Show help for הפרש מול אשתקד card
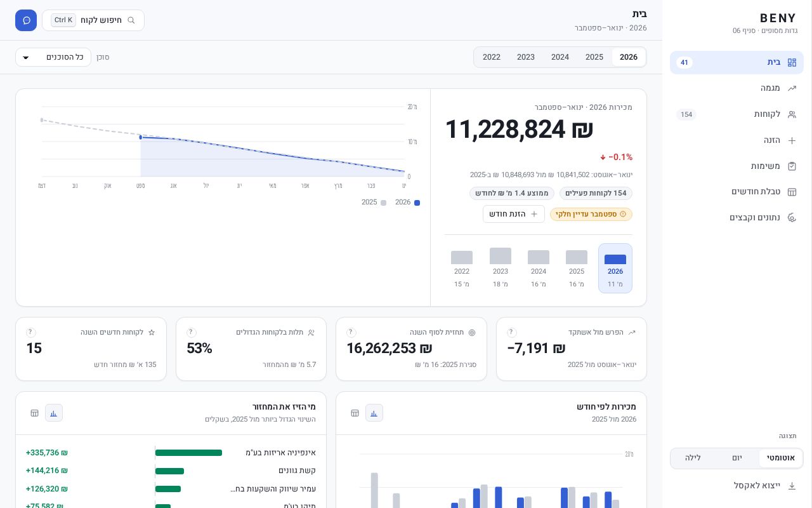812x508 pixels. [x=512, y=332]
